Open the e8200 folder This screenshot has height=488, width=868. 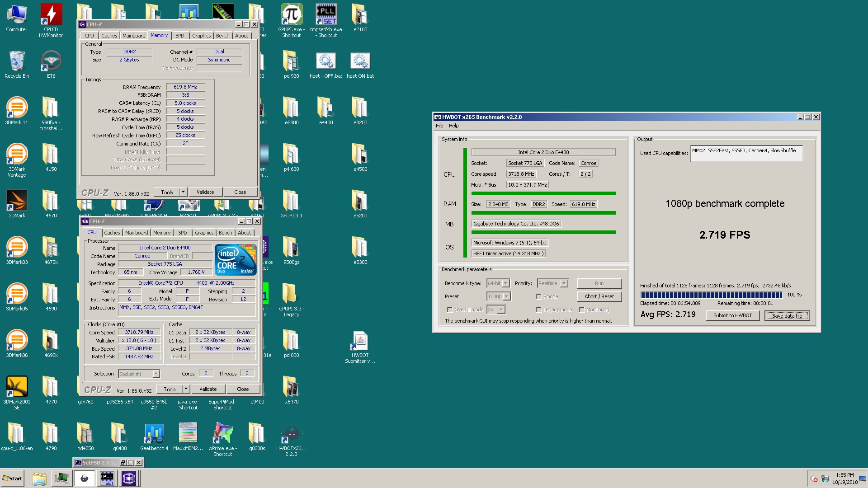pyautogui.click(x=360, y=111)
